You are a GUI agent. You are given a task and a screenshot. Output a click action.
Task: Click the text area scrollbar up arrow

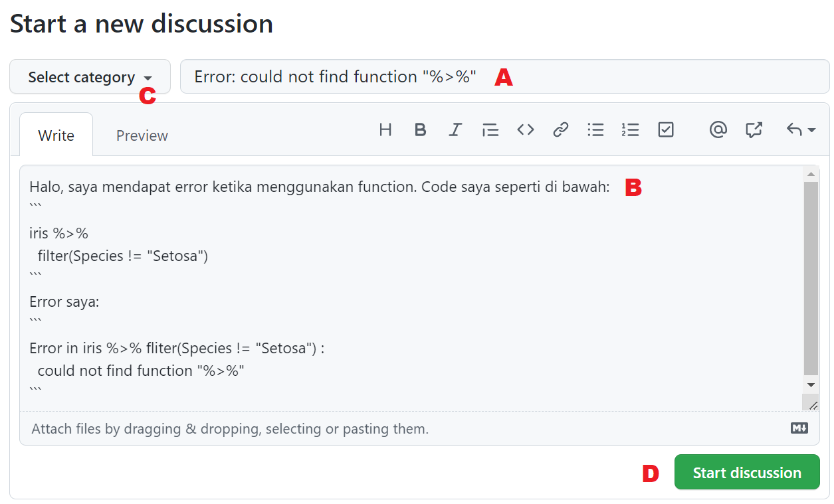811,174
